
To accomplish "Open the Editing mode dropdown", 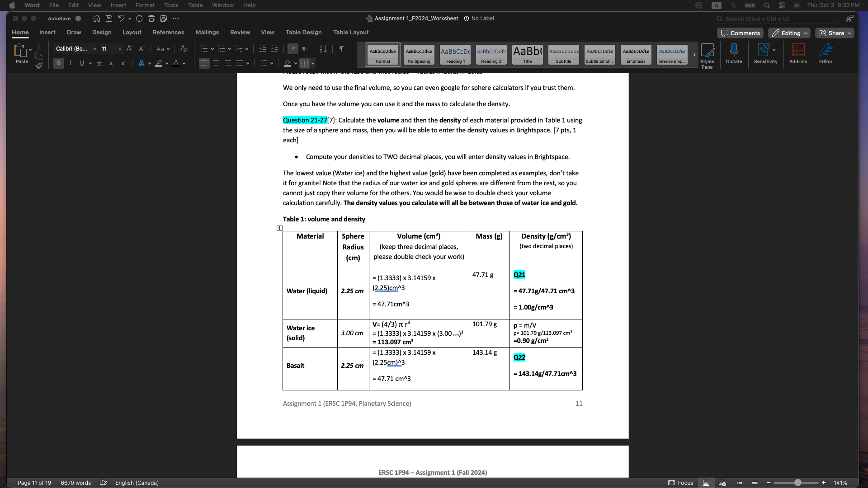I will (x=789, y=33).
